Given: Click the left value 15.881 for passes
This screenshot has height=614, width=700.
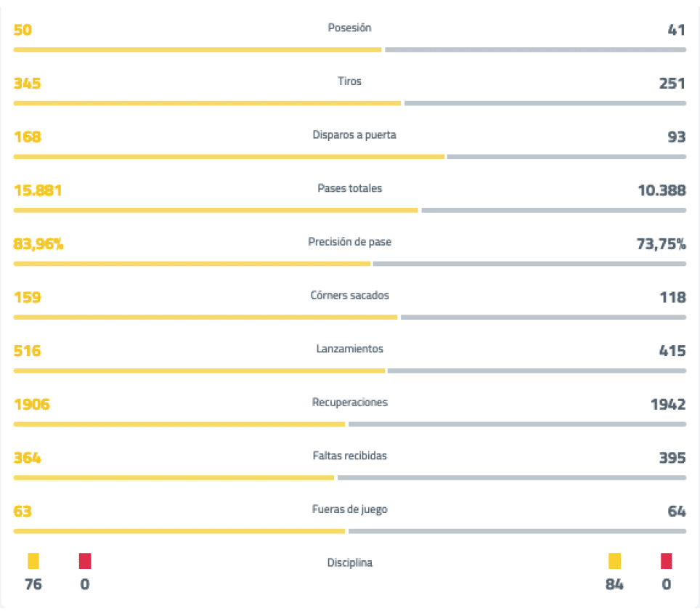Looking at the screenshot, I should pyautogui.click(x=38, y=190).
